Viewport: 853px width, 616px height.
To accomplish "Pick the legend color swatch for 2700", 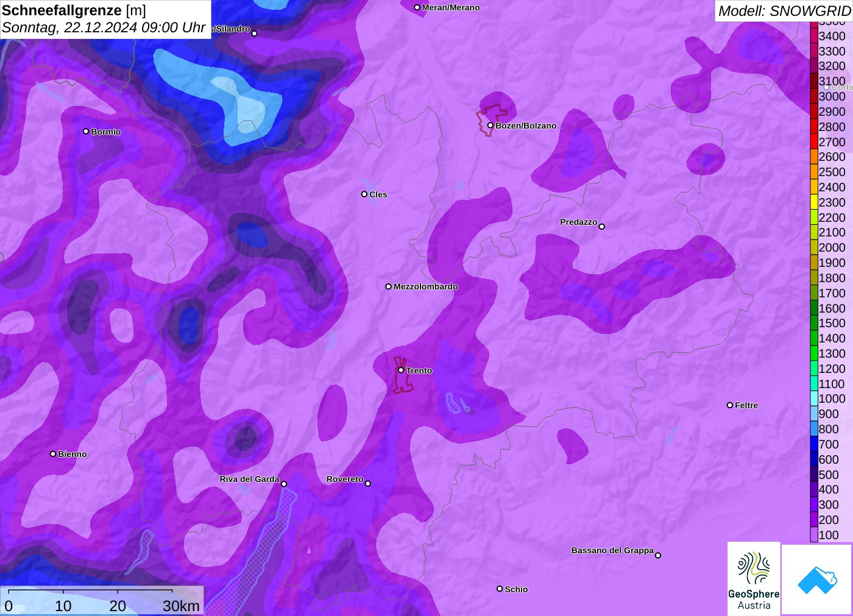I will (x=814, y=142).
